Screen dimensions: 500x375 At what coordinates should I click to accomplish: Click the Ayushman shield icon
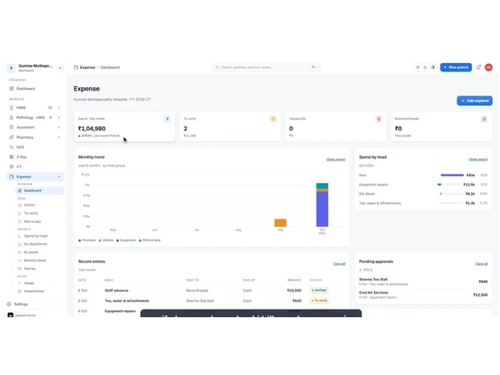(11, 127)
